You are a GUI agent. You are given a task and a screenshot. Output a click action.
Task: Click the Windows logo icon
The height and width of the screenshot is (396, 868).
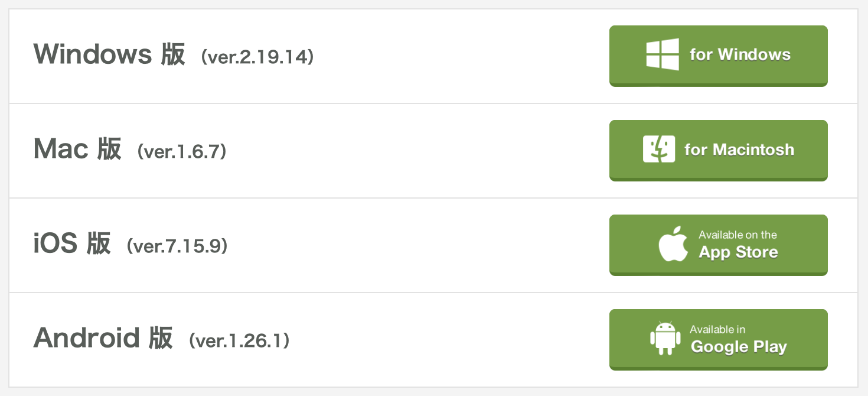click(x=663, y=55)
